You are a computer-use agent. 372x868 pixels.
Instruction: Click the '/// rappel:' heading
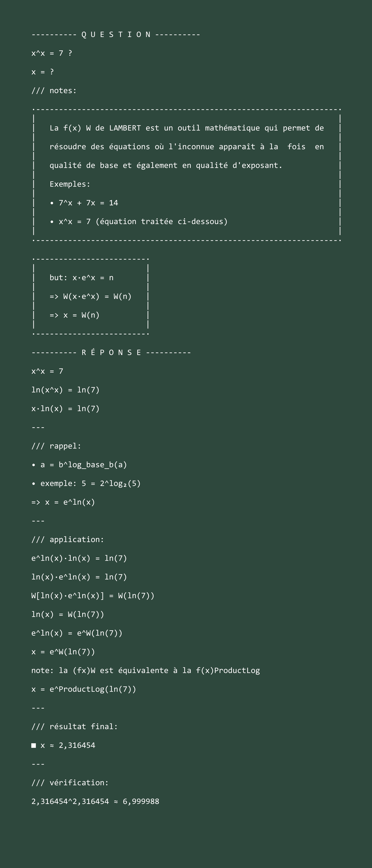click(x=56, y=446)
